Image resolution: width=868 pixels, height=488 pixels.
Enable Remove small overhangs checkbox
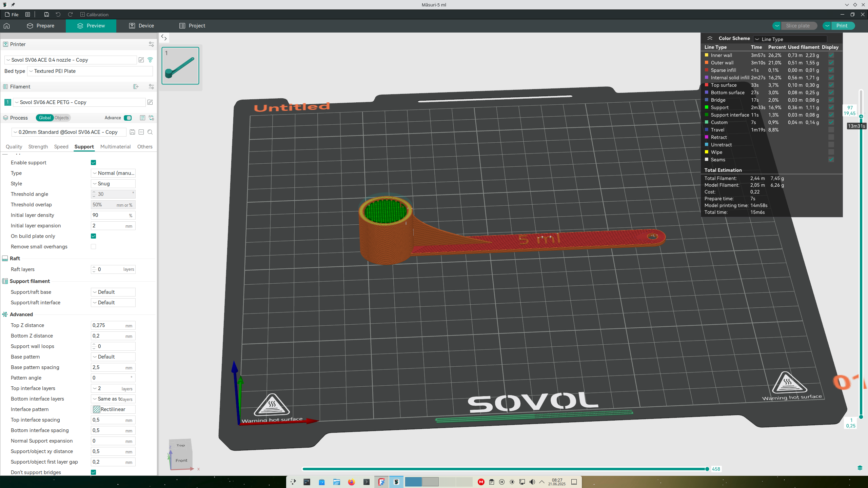tap(94, 247)
